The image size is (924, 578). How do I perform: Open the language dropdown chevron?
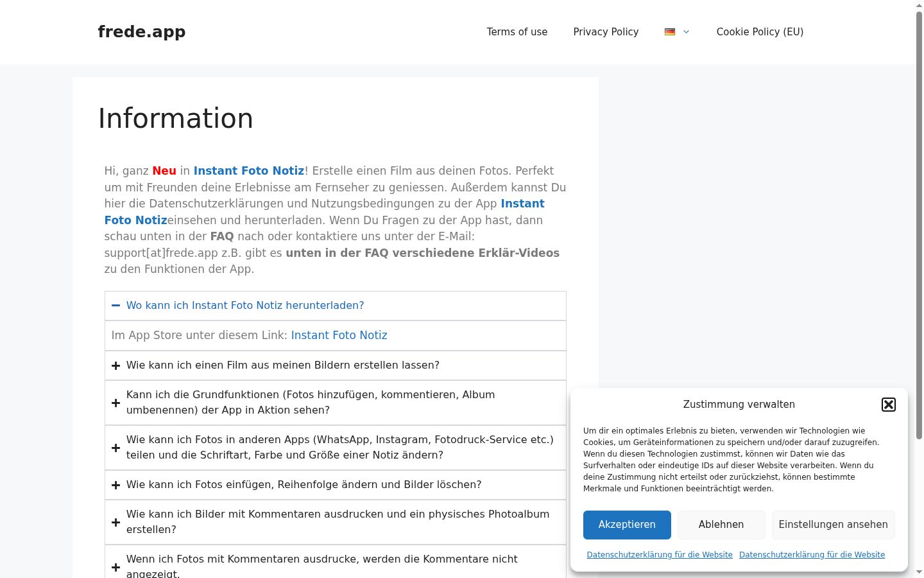686,31
